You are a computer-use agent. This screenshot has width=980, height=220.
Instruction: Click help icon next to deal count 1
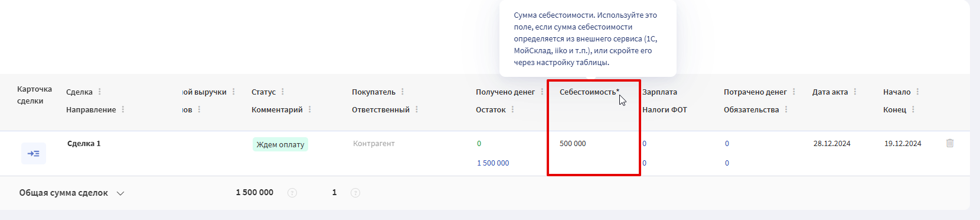[355, 193]
